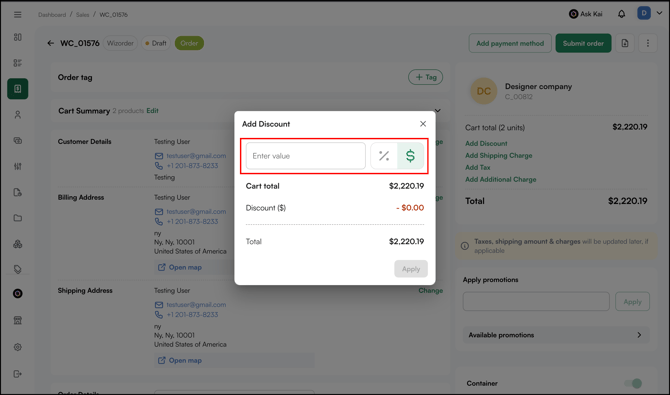This screenshot has width=670, height=395.
Task: Open the dashboard icon in sidebar
Action: (18, 37)
